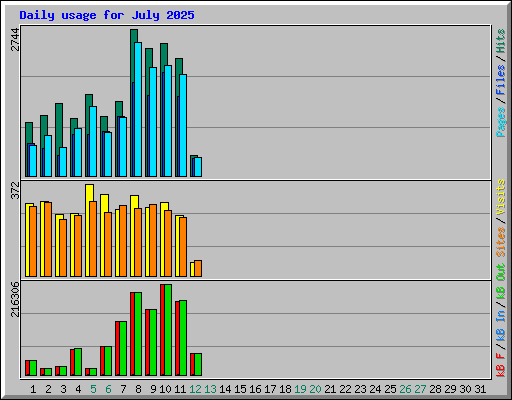This screenshot has height=400, width=512.
Task: Click day number 22 on the axis
Action: 345,389
